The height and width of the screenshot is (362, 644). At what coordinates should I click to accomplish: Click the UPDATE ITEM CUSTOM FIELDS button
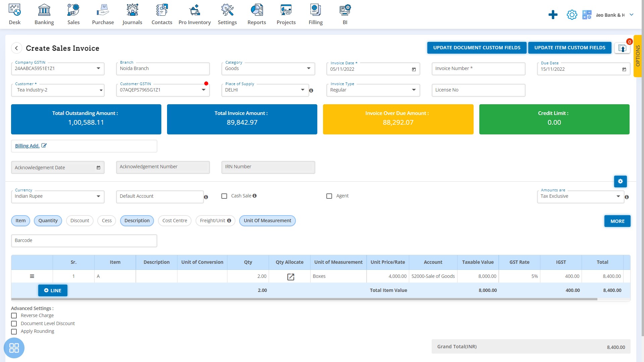pos(570,47)
